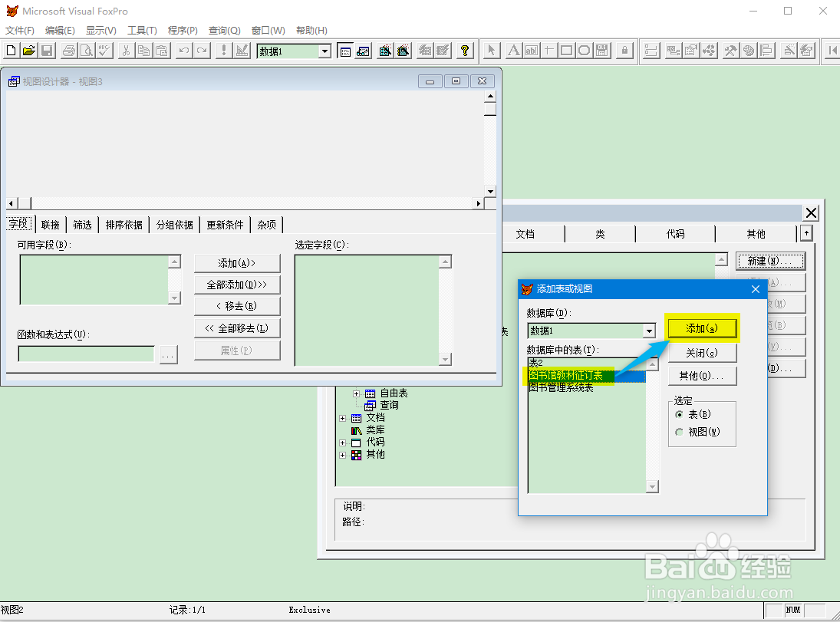Select the Rounded Rectangle tool
Image resolution: width=840 pixels, height=622 pixels.
tap(585, 51)
